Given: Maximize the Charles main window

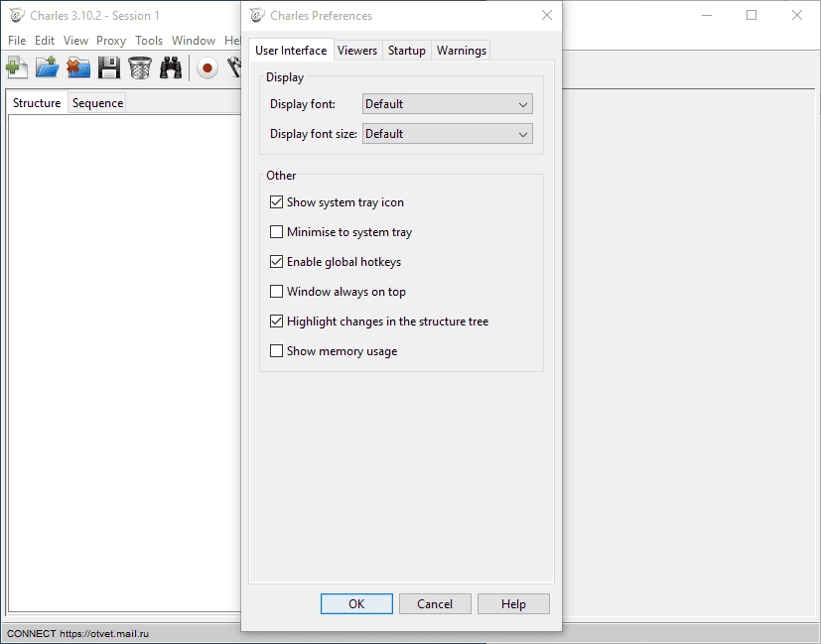Looking at the screenshot, I should pyautogui.click(x=752, y=15).
